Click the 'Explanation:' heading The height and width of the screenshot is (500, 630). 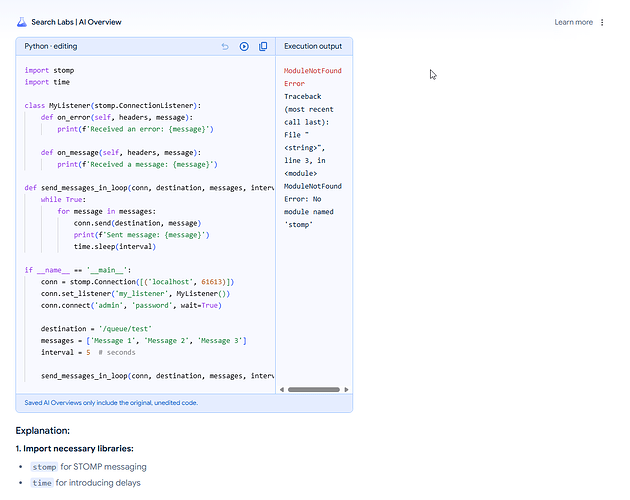point(43,431)
